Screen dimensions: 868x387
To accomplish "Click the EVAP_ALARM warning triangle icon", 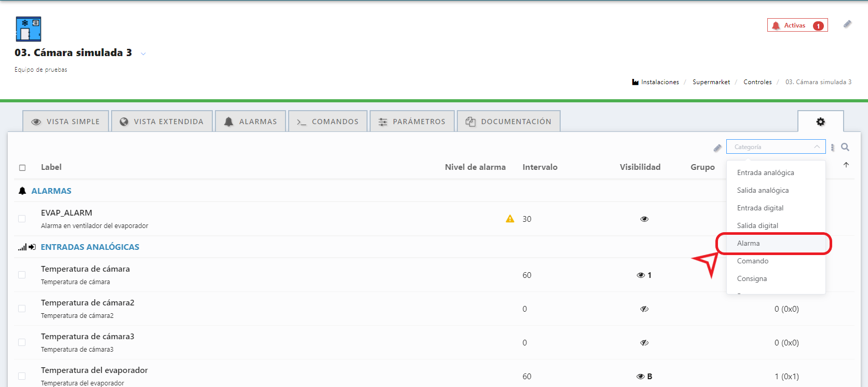I will point(510,219).
